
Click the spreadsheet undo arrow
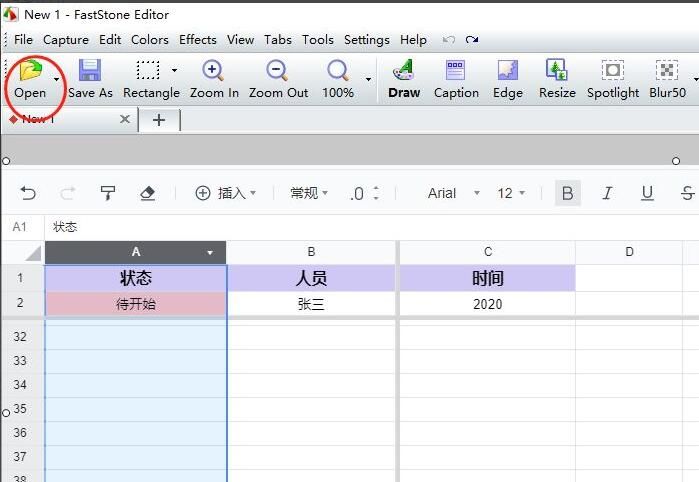click(28, 193)
